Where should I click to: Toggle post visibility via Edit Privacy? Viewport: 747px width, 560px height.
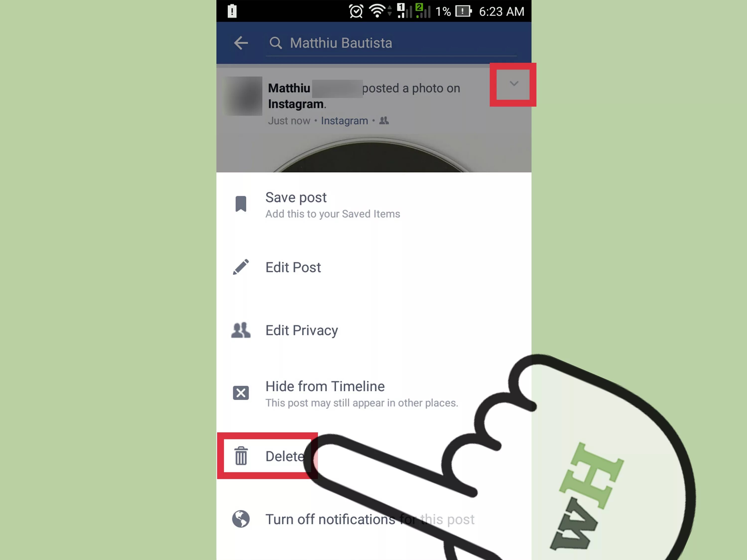point(301,330)
